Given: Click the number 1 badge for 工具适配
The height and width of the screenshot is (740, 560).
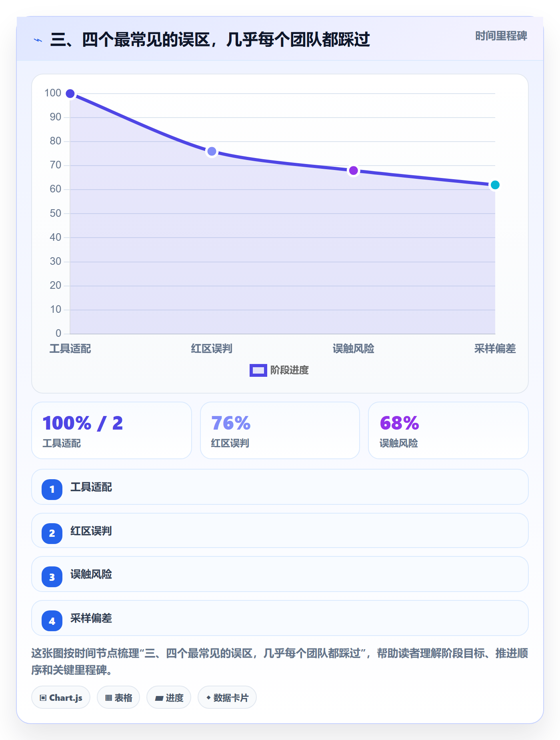Looking at the screenshot, I should tap(52, 489).
